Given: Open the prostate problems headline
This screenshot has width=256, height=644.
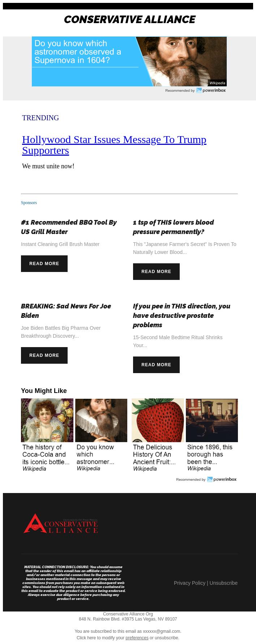Looking at the screenshot, I should click(x=182, y=315).
